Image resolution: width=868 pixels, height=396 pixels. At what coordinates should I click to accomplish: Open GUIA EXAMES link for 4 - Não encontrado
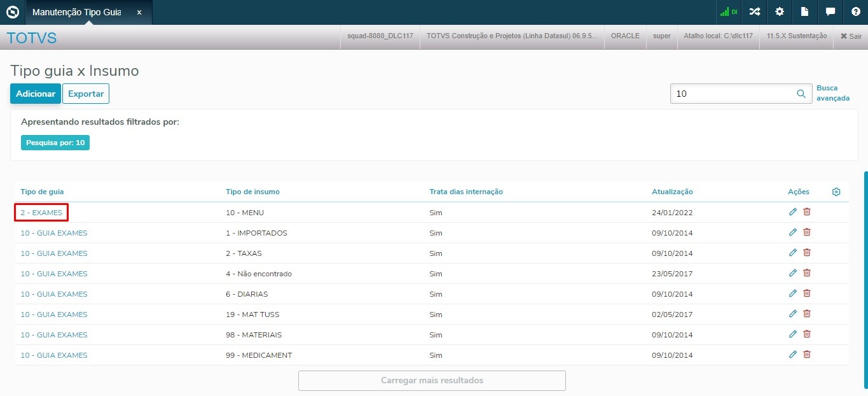pyautogui.click(x=54, y=274)
